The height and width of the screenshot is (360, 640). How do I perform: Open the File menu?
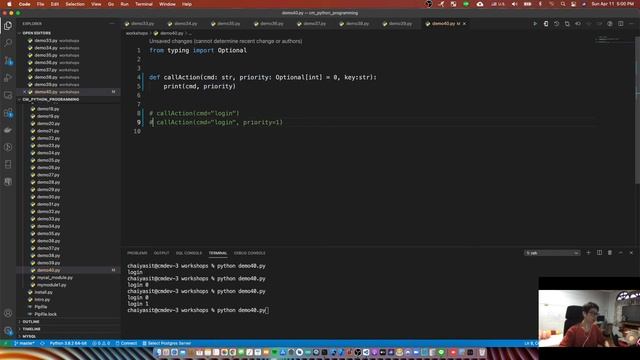[x=40, y=4]
